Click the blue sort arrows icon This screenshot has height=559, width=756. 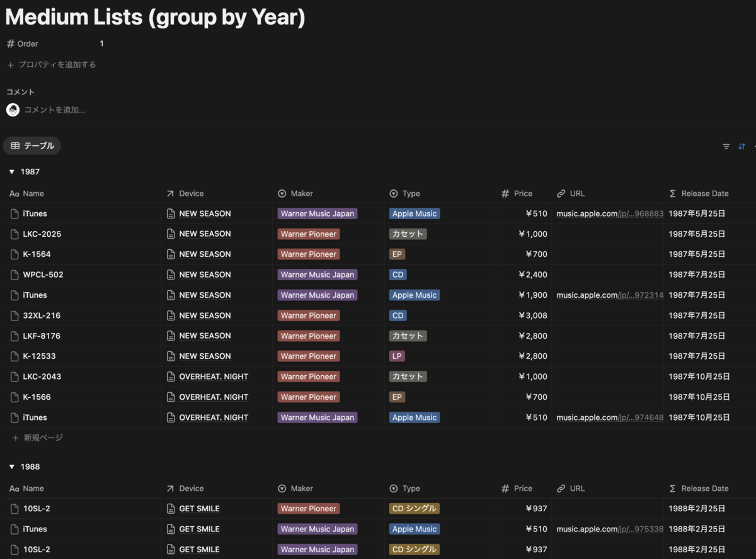[x=742, y=146]
